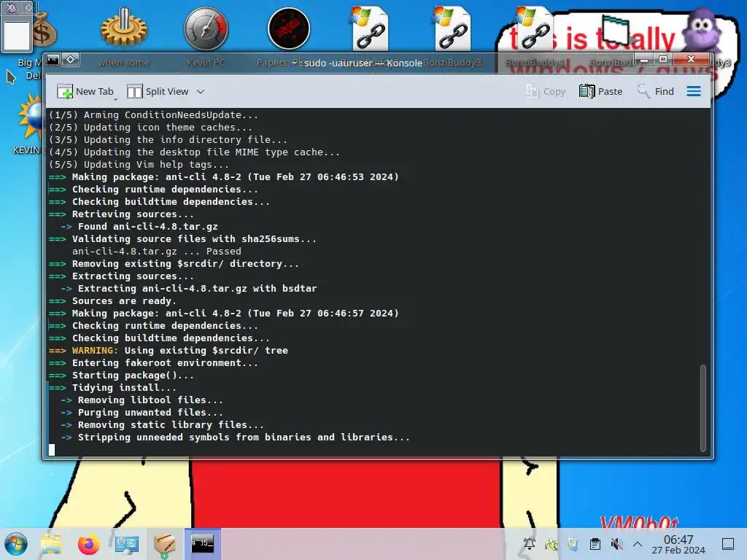Click line 'Extracting ani-cli-4.8.tar.gz with bsdtar'

(197, 289)
